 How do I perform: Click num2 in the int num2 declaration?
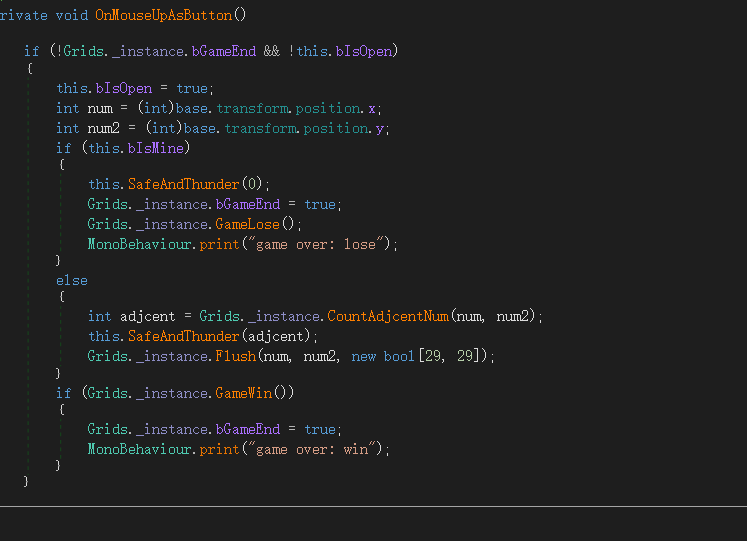coord(104,129)
